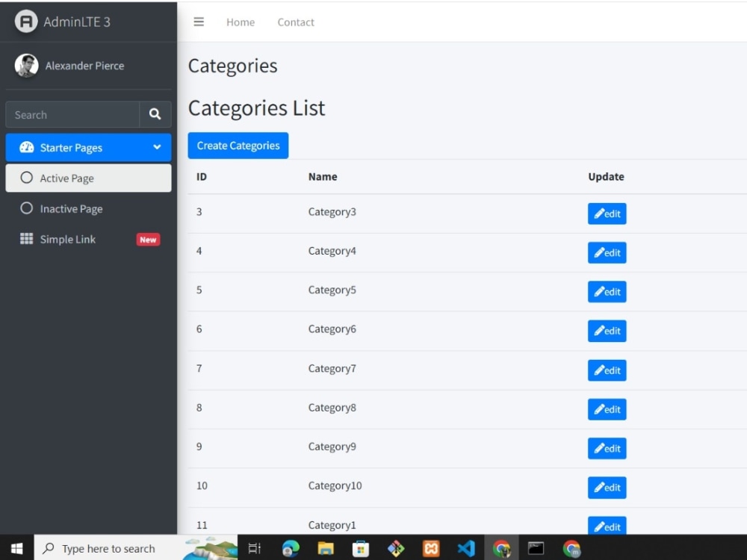Edit Category7 using its edit button
This screenshot has width=747, height=560.
[607, 370]
